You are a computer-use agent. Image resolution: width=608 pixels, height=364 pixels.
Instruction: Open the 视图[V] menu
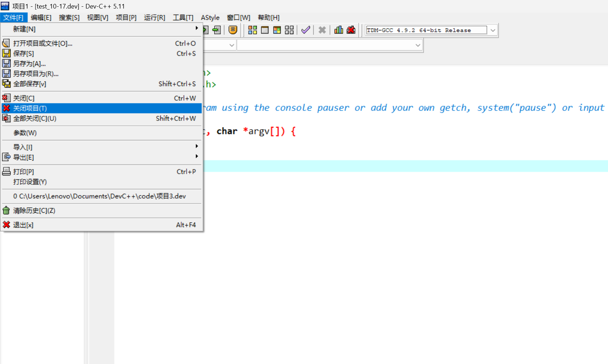click(x=97, y=17)
